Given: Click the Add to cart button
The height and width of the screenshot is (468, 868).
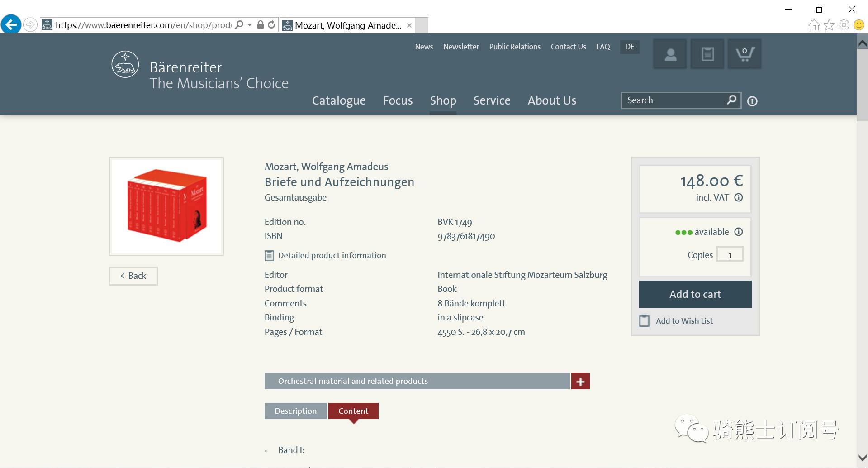Looking at the screenshot, I should click(695, 294).
